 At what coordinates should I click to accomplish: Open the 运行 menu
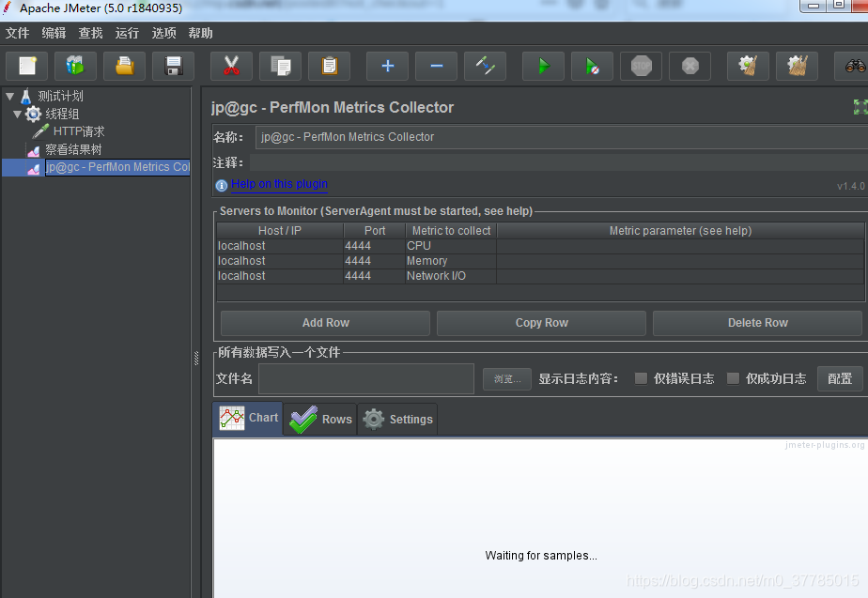(127, 33)
